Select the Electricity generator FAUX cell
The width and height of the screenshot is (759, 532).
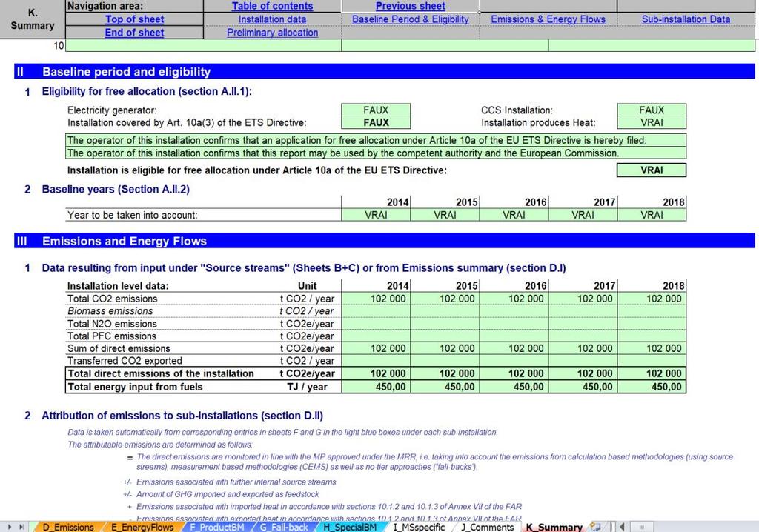pyautogui.click(x=376, y=110)
